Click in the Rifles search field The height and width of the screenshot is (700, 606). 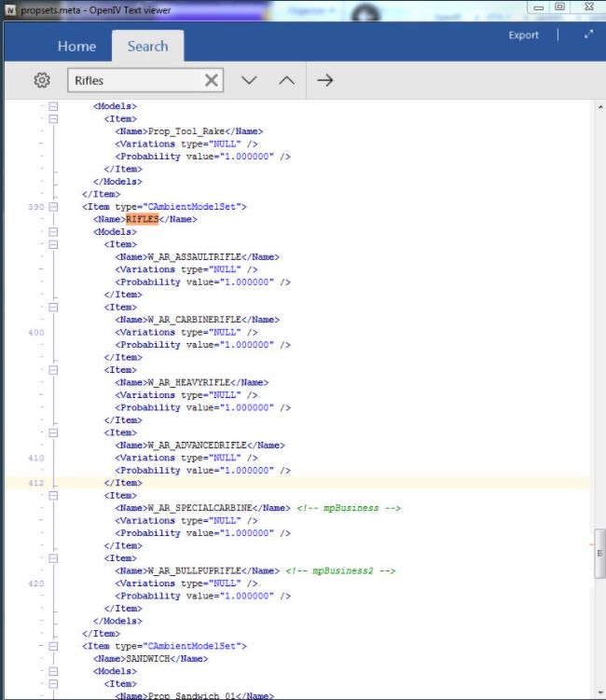(135, 80)
